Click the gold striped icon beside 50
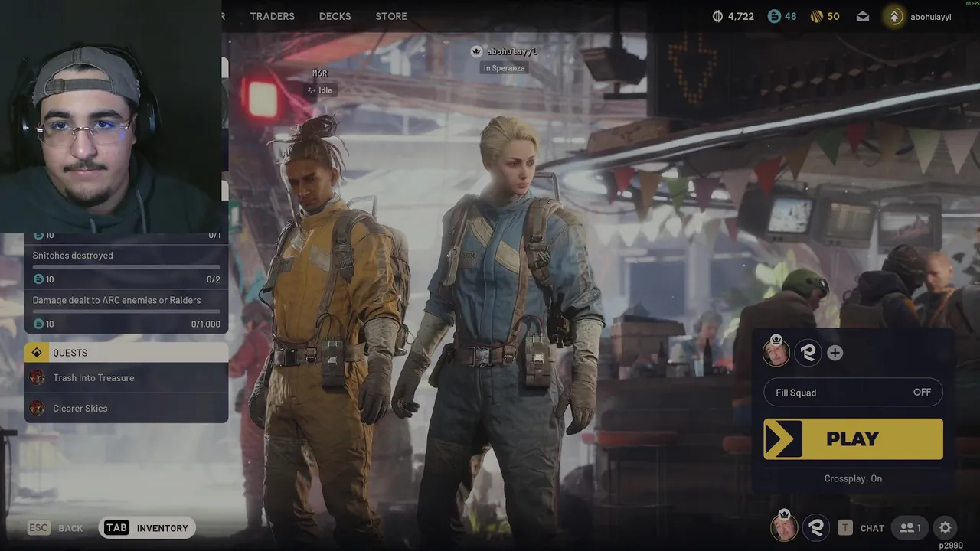Image resolution: width=980 pixels, height=551 pixels. tap(817, 16)
